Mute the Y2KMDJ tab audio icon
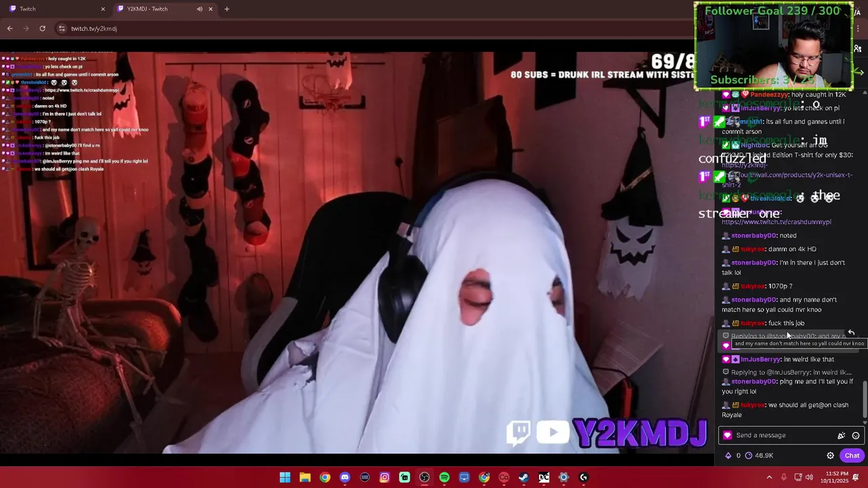868x488 pixels. pos(199,9)
